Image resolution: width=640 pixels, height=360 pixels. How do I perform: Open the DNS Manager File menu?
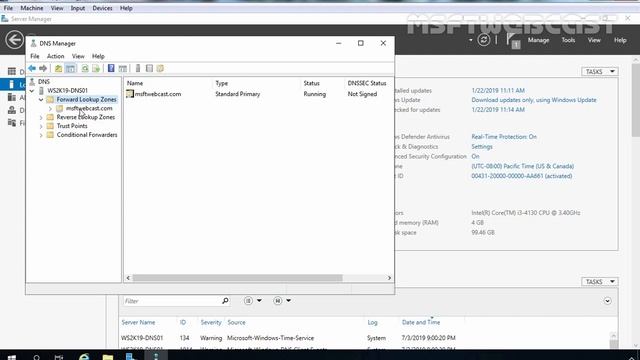click(x=35, y=56)
